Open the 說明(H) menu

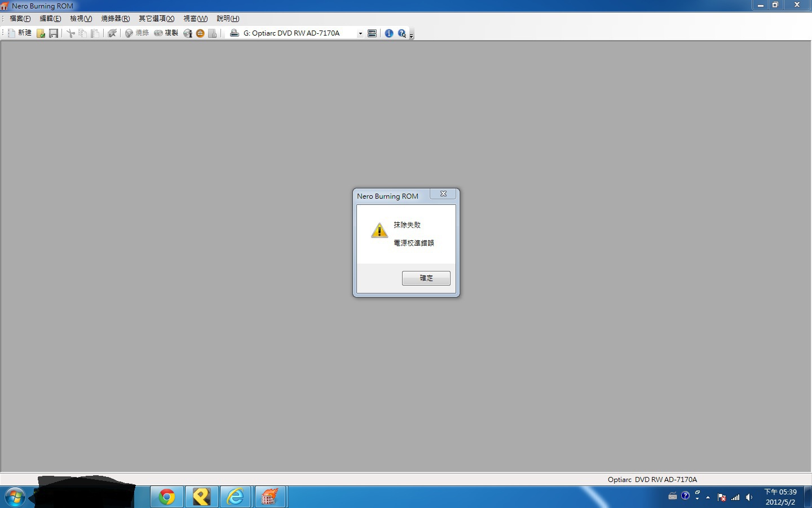[228, 19]
